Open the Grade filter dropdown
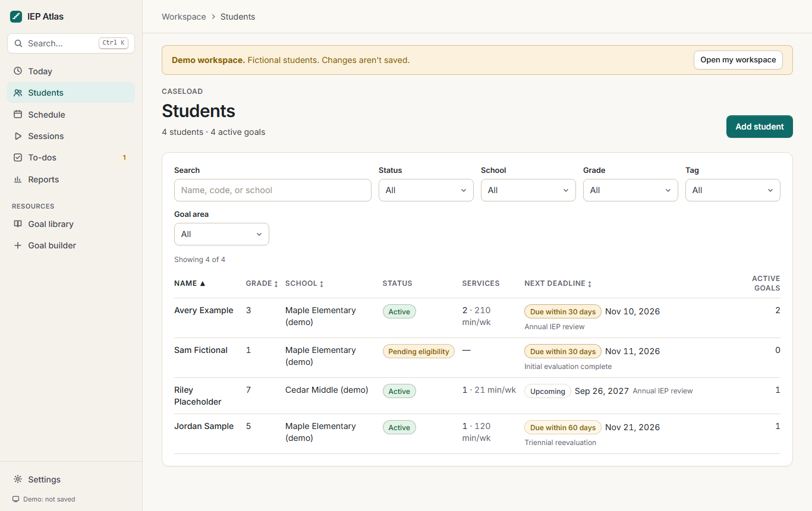Screen dimensions: 812x511 (x=631, y=190)
